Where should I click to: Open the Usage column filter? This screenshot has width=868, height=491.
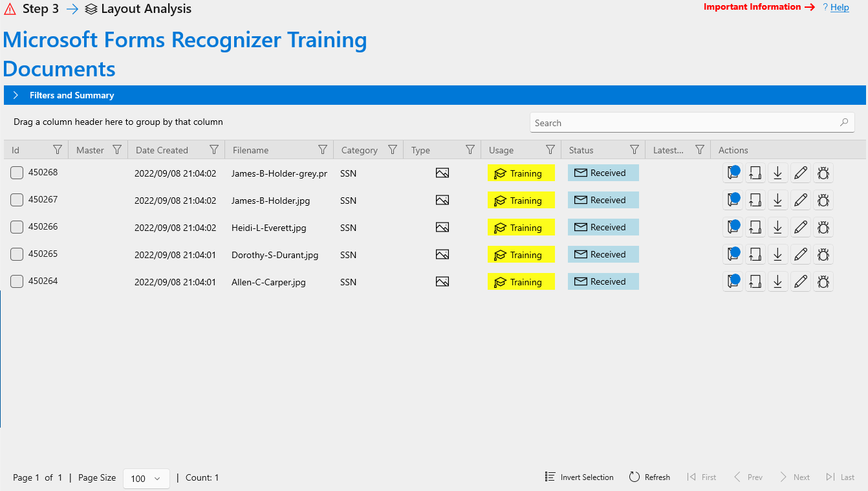[x=550, y=149]
